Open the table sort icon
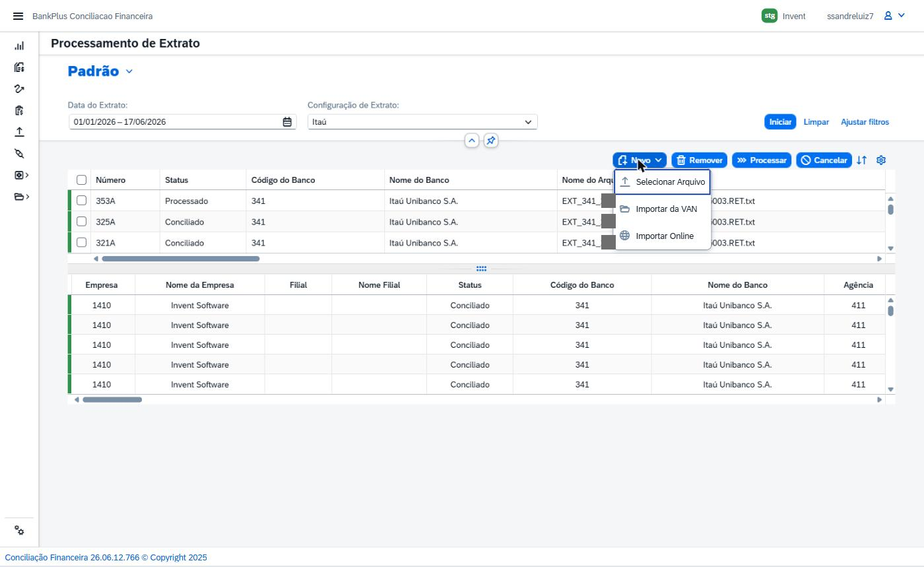Viewport: 924px width, 567px height. [861, 160]
